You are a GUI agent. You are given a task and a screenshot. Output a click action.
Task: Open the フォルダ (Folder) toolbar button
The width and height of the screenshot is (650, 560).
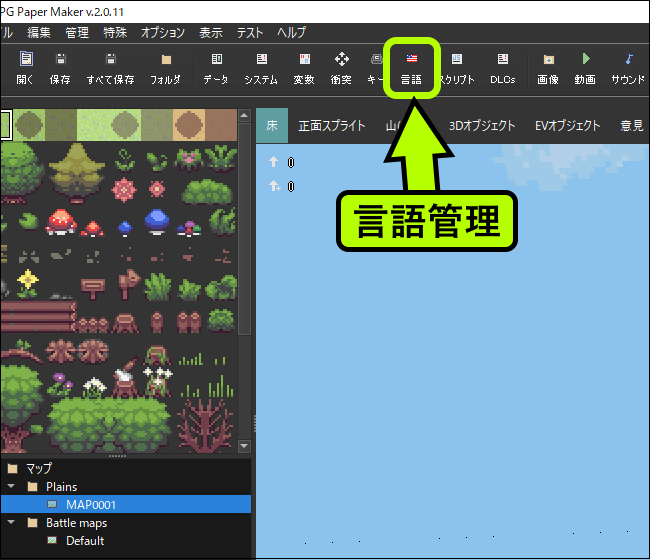click(165, 68)
